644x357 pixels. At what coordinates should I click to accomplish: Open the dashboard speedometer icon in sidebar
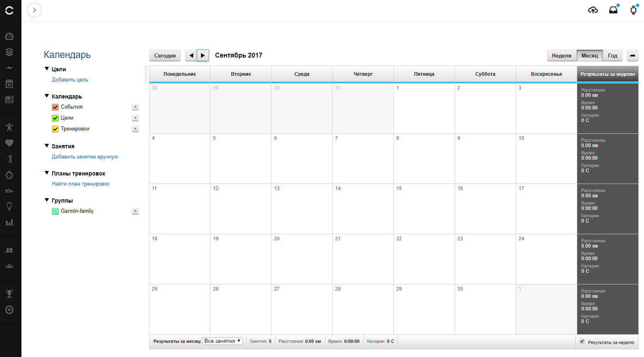tap(9, 36)
